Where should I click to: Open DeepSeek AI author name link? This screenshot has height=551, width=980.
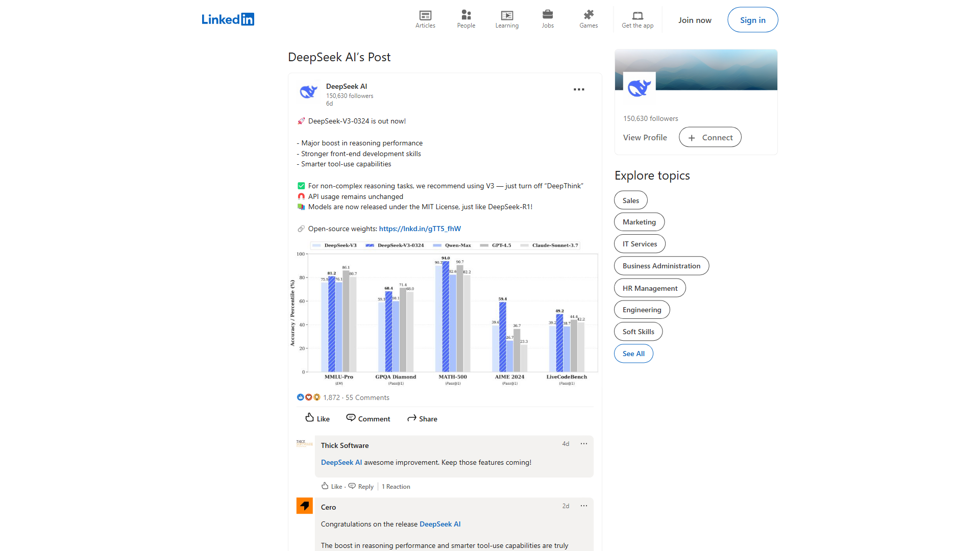[347, 86]
